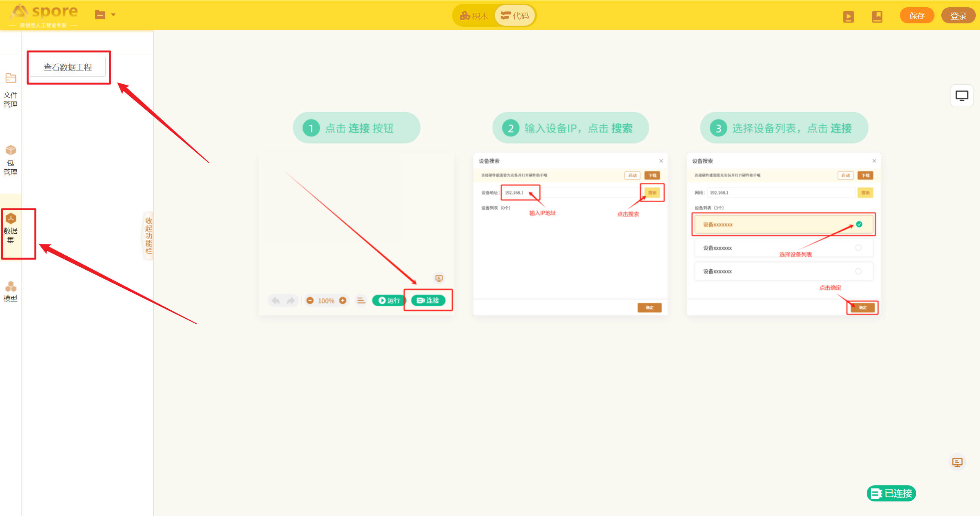This screenshot has width=980, height=516.
Task: Switch to 代码 code mode
Action: [515, 16]
